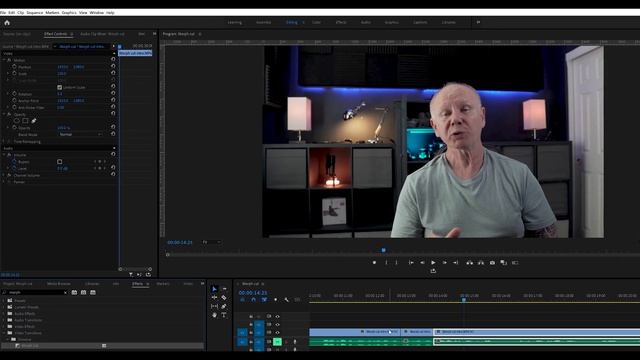
Task: Play the program monitor
Action: point(433,263)
